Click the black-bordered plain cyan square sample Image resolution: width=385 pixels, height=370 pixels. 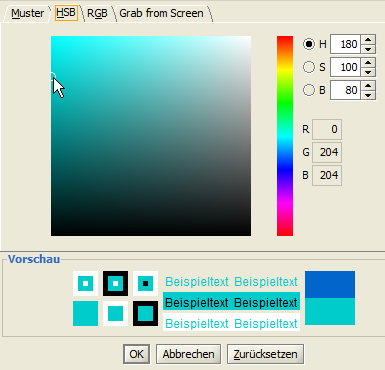[x=145, y=313]
